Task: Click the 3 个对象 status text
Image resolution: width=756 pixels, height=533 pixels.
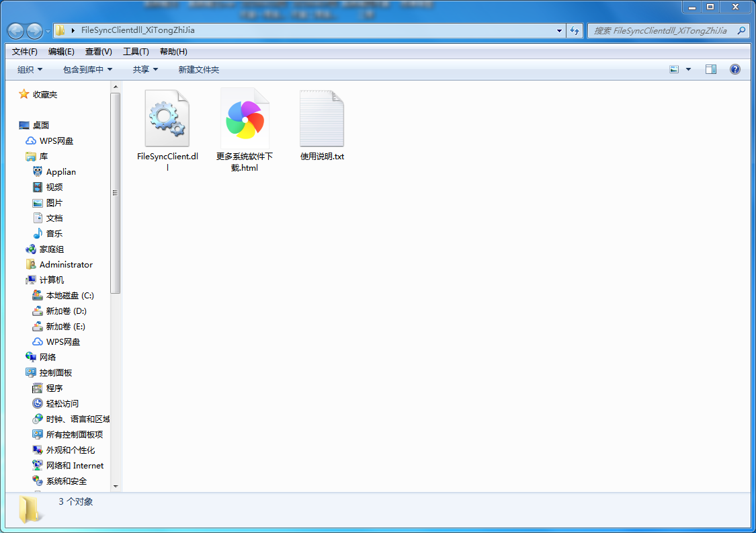Action: pyautogui.click(x=76, y=501)
